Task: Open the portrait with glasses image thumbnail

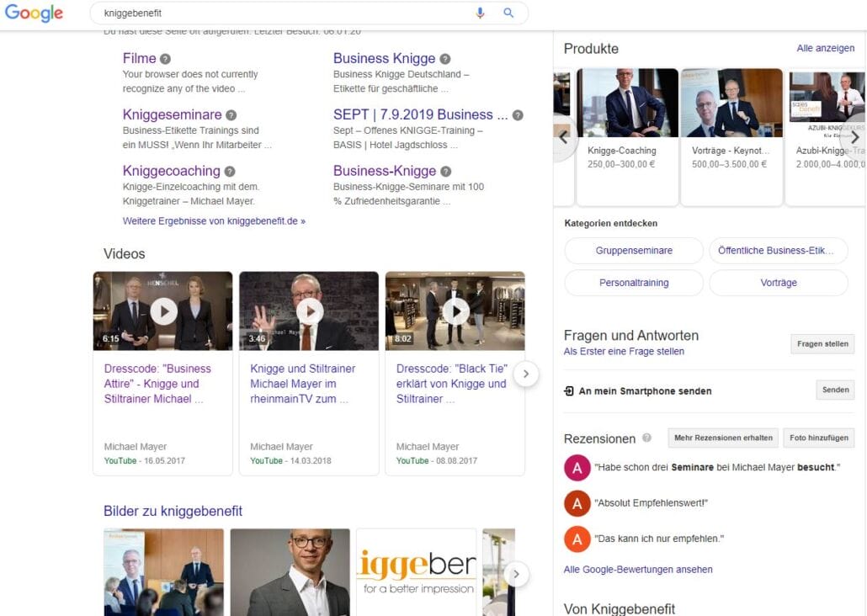Action: [x=290, y=572]
